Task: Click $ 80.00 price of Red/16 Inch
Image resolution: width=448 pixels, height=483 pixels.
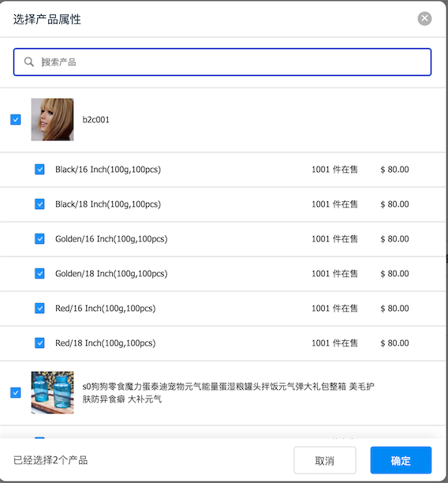Action: (x=394, y=309)
